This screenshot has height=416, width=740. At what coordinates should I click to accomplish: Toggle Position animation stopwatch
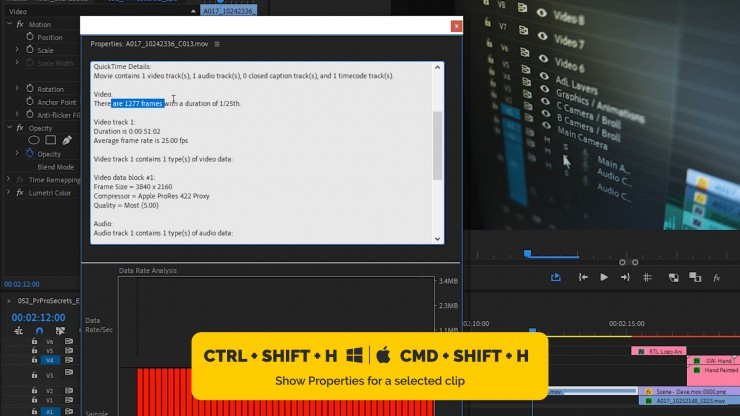coord(30,36)
